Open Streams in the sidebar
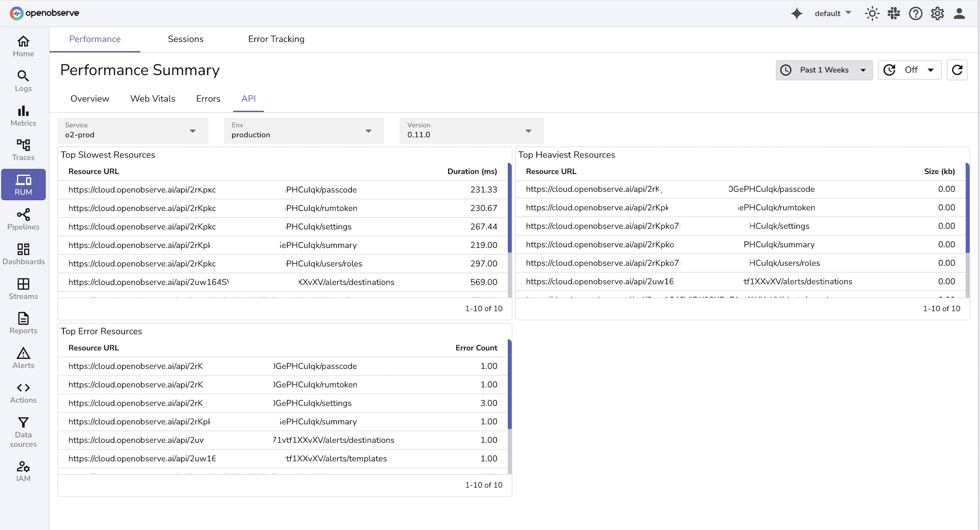Screen dimensions: 980x530 coord(23,289)
